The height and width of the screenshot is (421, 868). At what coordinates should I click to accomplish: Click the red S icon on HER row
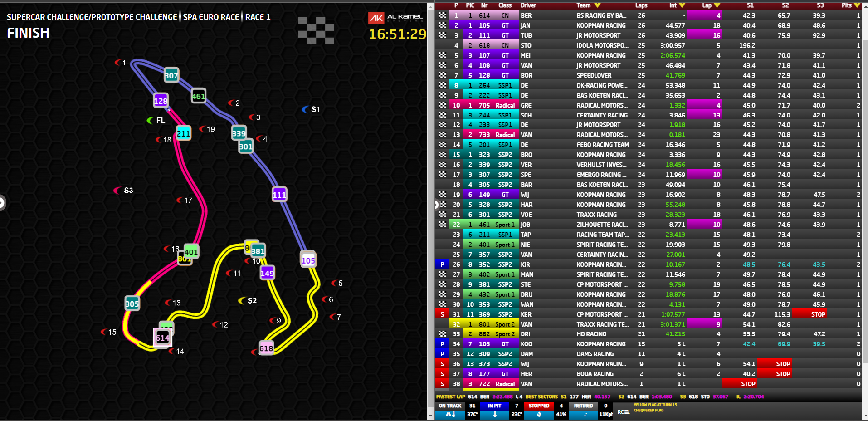(x=442, y=374)
